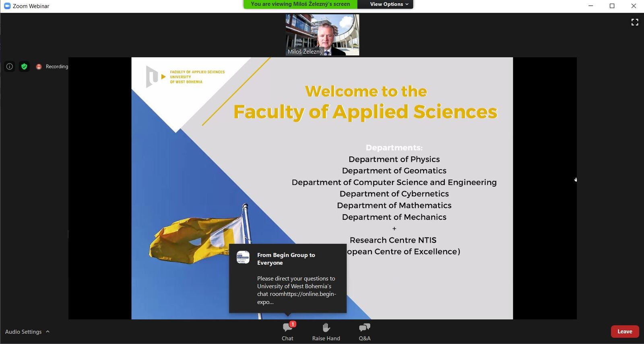Maximize the Zoom Webinar window
Image resolution: width=644 pixels, height=344 pixels.
(612, 6)
